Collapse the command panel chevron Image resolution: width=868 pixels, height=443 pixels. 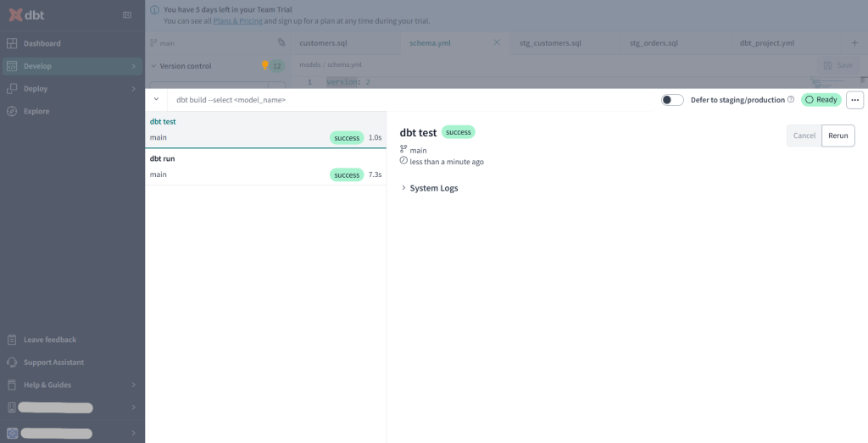(x=156, y=100)
